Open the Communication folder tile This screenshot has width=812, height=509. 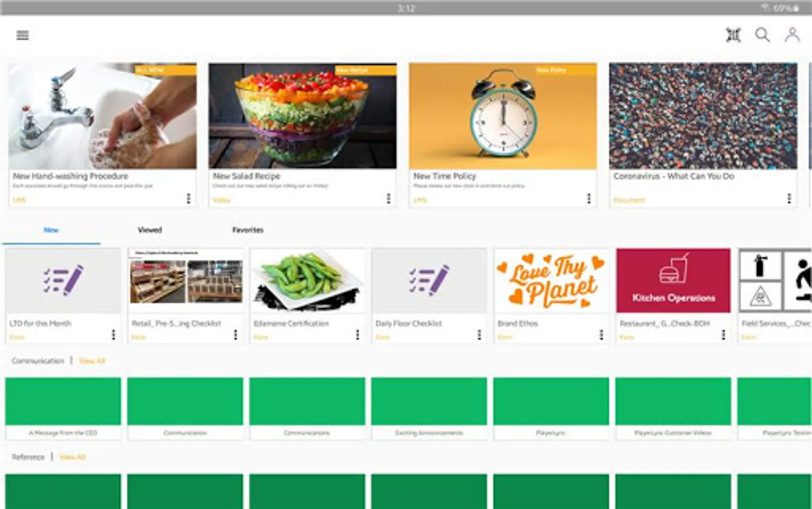click(x=185, y=408)
